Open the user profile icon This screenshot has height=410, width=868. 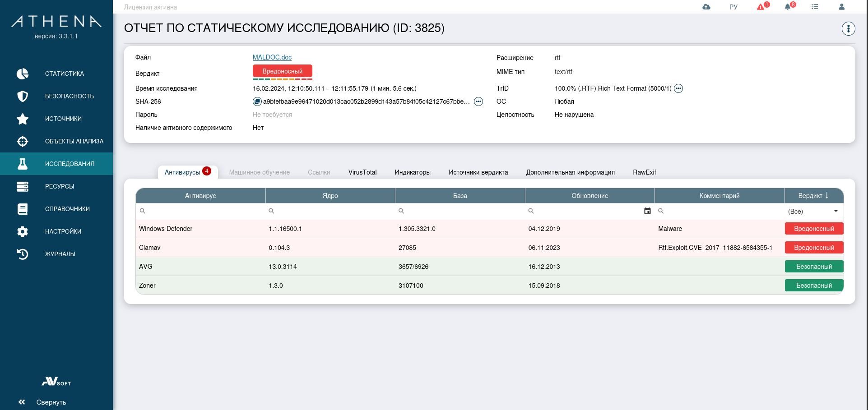(842, 7)
